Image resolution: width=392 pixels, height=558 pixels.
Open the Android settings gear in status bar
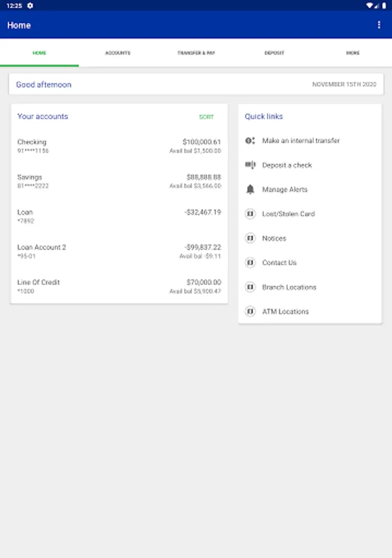pos(30,6)
